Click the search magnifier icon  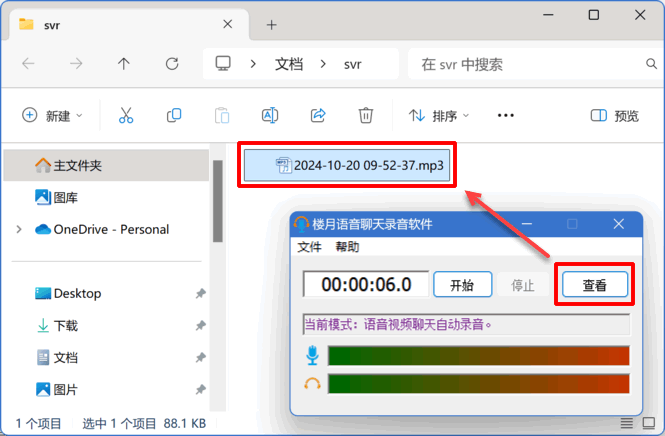pos(651,64)
